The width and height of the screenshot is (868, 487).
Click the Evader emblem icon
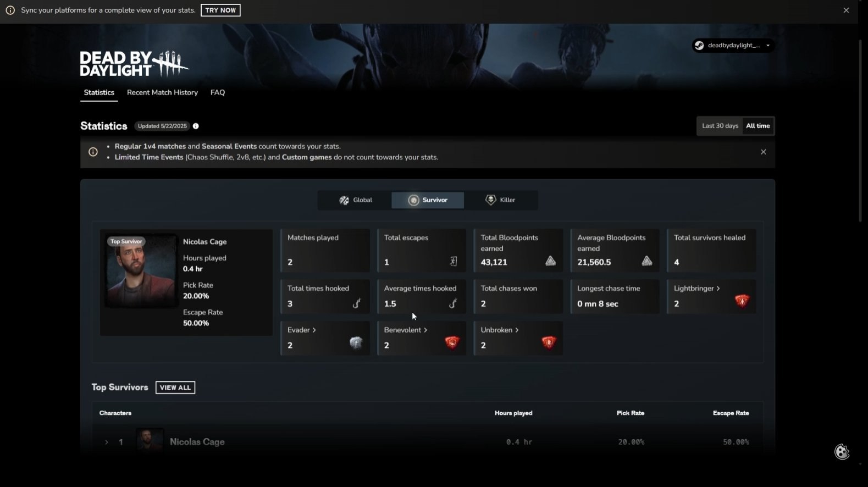[x=356, y=343]
